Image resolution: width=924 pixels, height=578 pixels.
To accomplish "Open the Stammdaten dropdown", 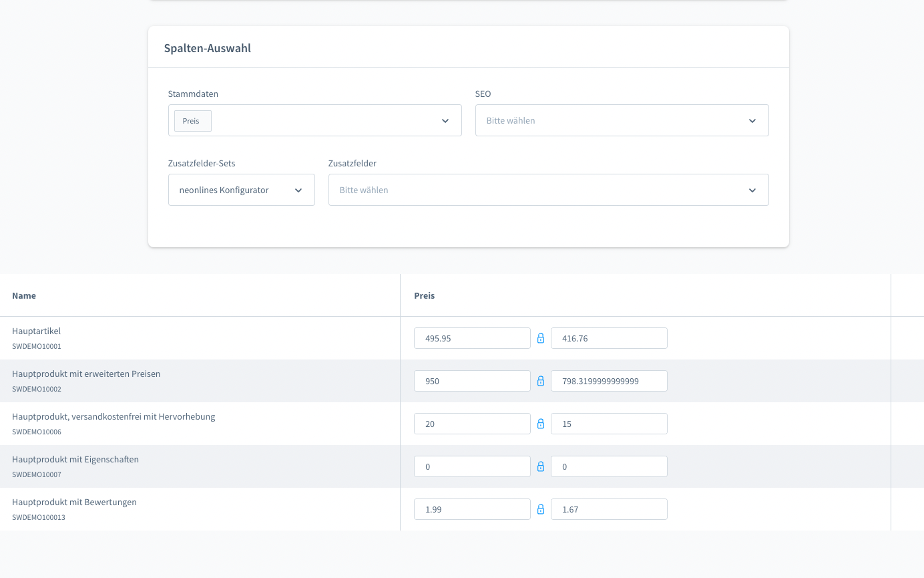I will (445, 121).
